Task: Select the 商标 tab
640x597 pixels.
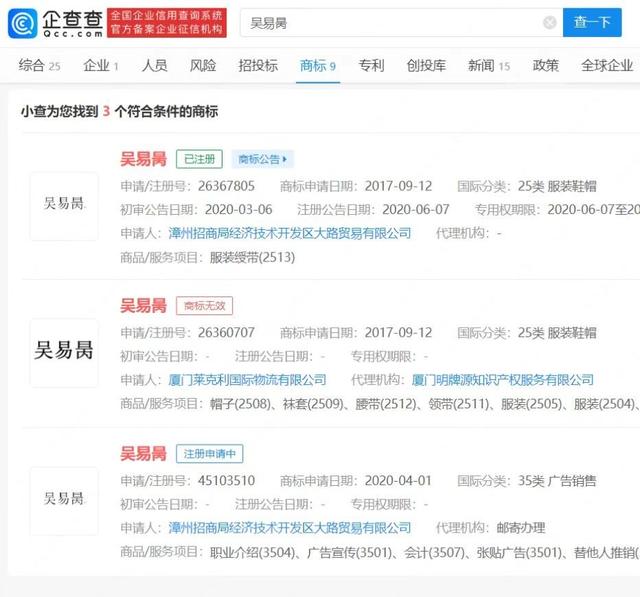Action: coord(318,66)
